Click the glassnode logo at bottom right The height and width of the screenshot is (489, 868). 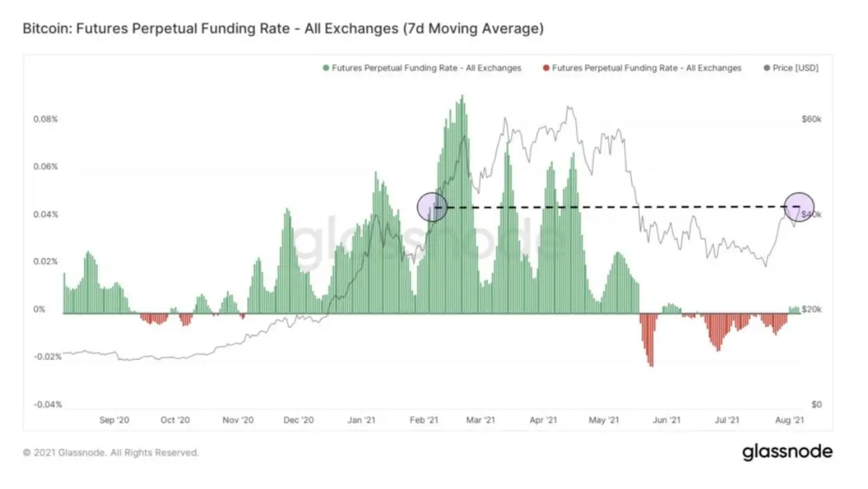tap(787, 452)
